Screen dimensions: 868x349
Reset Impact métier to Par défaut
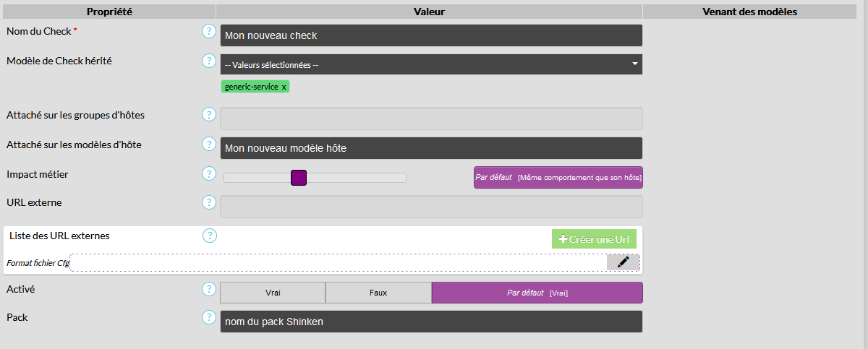point(558,177)
